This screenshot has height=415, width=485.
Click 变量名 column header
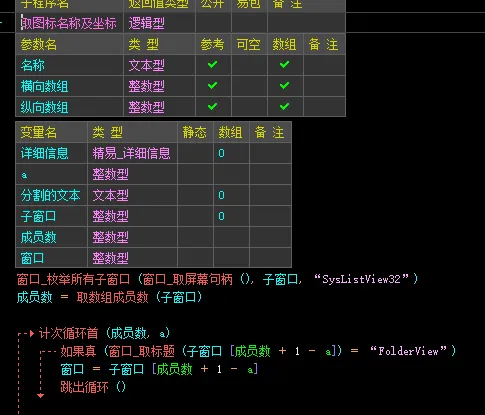click(x=38, y=132)
